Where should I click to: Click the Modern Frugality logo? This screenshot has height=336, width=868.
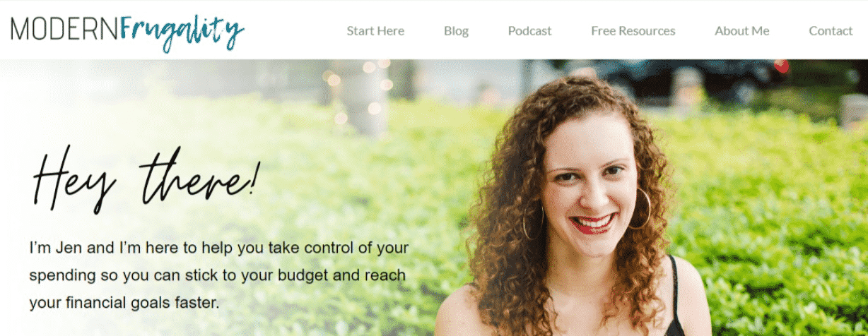click(128, 30)
